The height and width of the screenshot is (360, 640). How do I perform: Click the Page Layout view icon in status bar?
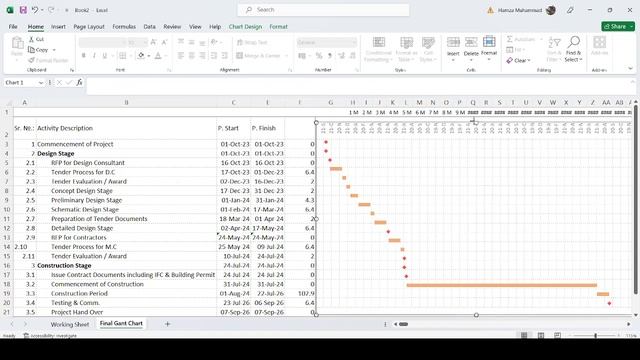[x=541, y=335]
